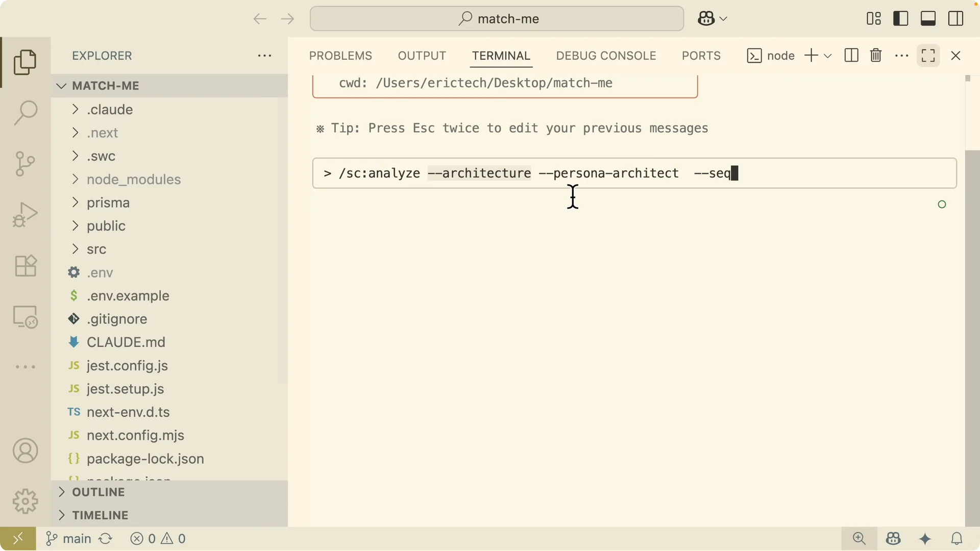Switch to the DEBUG CONSOLE tab
Viewport: 980px width, 551px height.
pyautogui.click(x=606, y=56)
